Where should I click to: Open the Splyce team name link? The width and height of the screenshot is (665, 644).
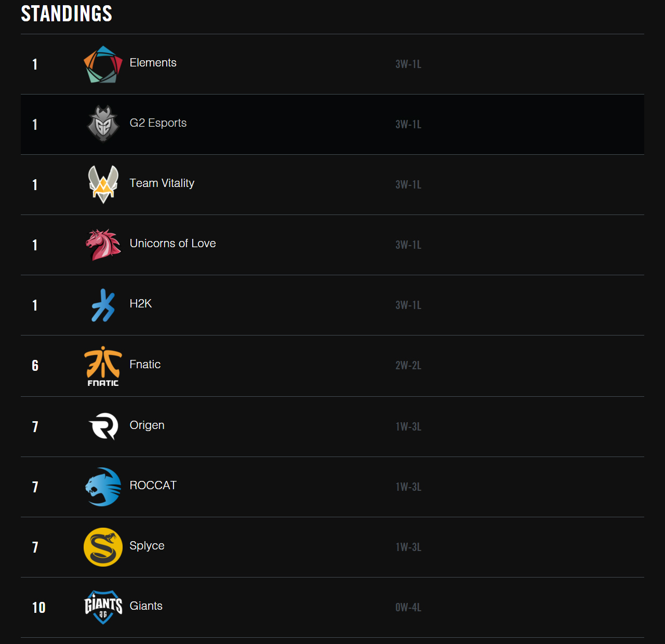tap(147, 546)
